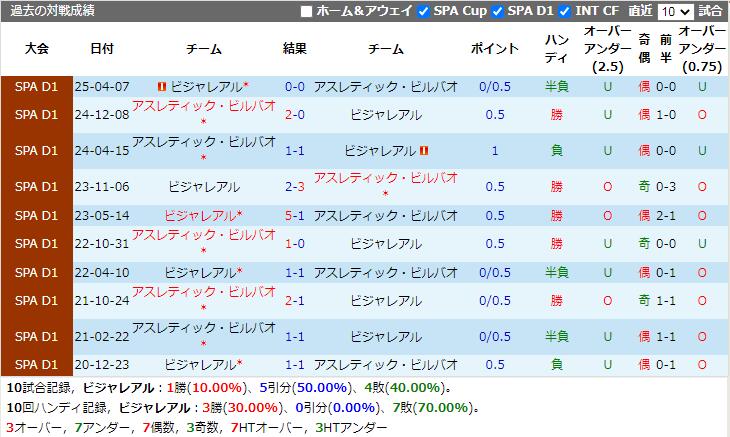Click the 大会 column header

(x=37, y=48)
